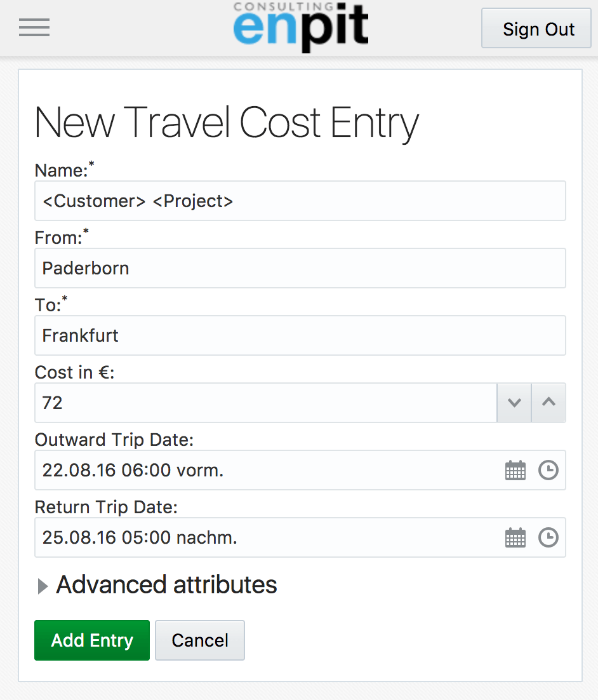Focus the Return Trip Date text field
The width and height of the screenshot is (598, 700).
click(267, 538)
